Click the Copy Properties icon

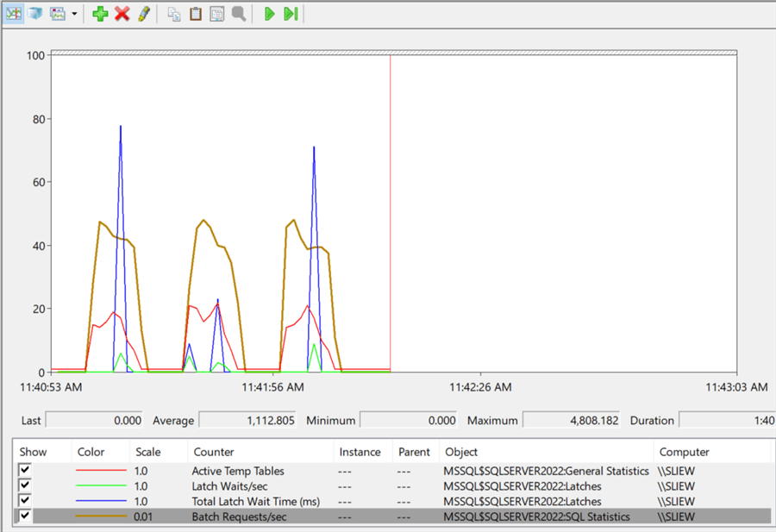(173, 14)
